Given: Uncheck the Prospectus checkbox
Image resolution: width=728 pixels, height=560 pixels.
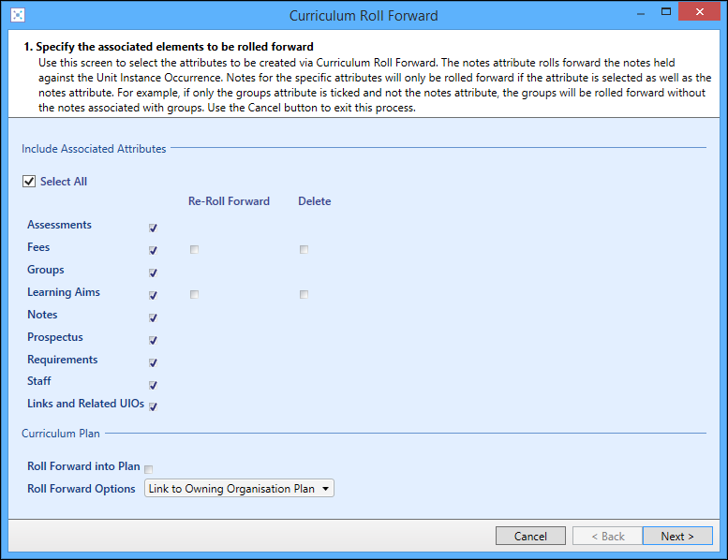Looking at the screenshot, I should click(153, 340).
